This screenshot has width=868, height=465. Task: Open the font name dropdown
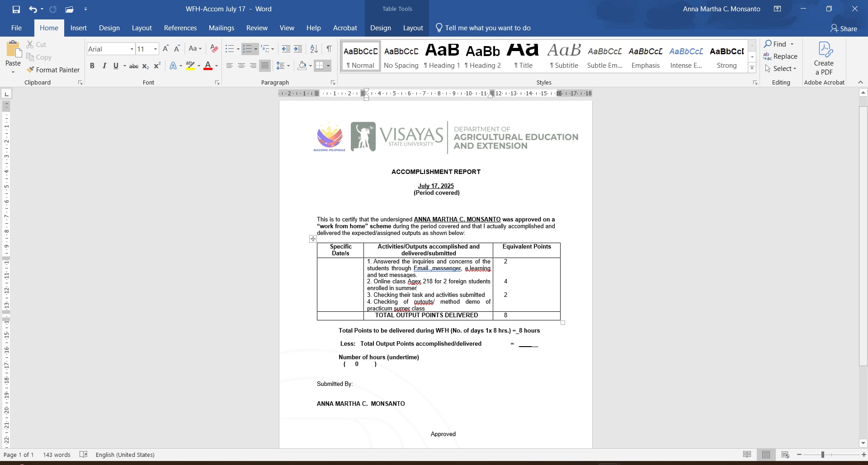click(132, 49)
